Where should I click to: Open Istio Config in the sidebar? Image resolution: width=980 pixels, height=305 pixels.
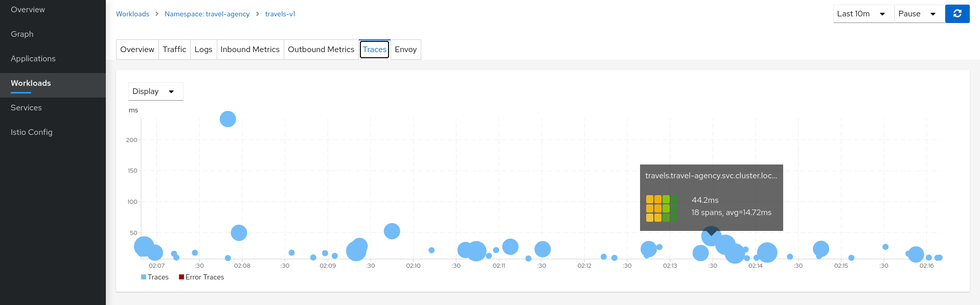click(x=32, y=132)
